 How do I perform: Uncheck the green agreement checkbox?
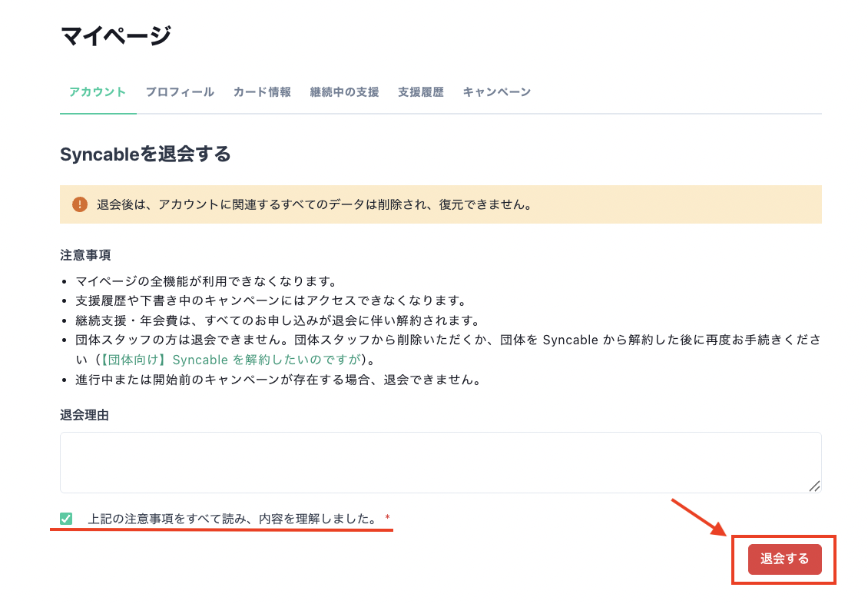coord(66,519)
